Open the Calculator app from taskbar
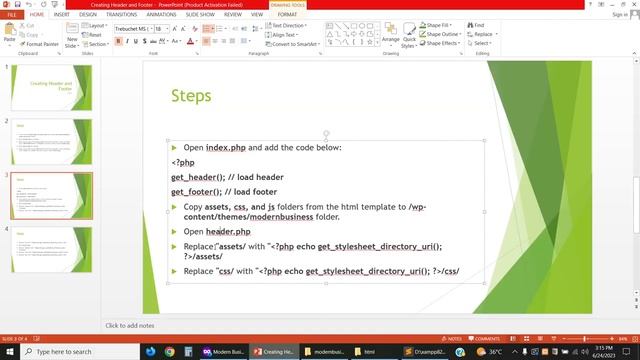 188,351
